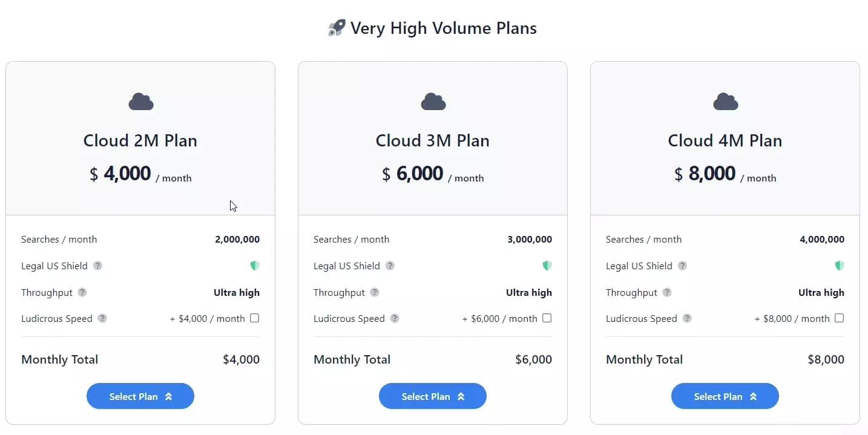Click the cloud icon above Cloud 3M Plan
Image resolution: width=868 pixels, height=435 pixels.
coord(433,102)
